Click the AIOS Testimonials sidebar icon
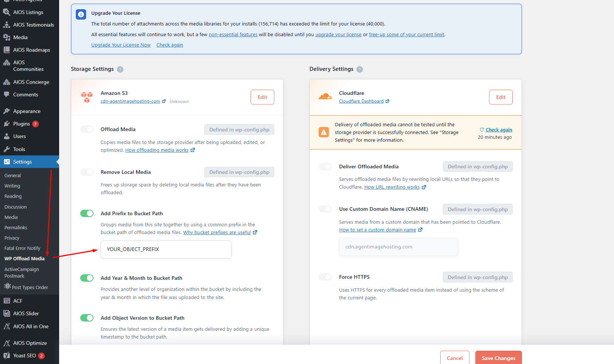The height and width of the screenshot is (364, 614). 7,25
